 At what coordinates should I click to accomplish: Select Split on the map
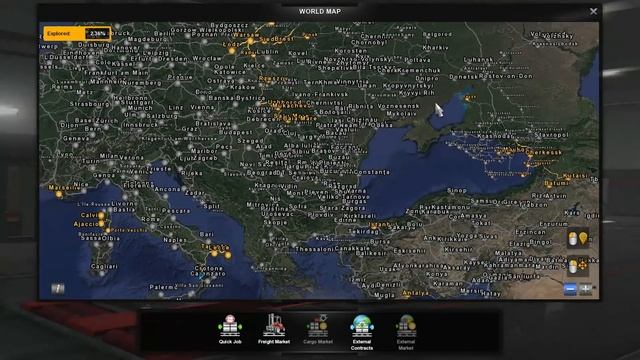click(211, 206)
